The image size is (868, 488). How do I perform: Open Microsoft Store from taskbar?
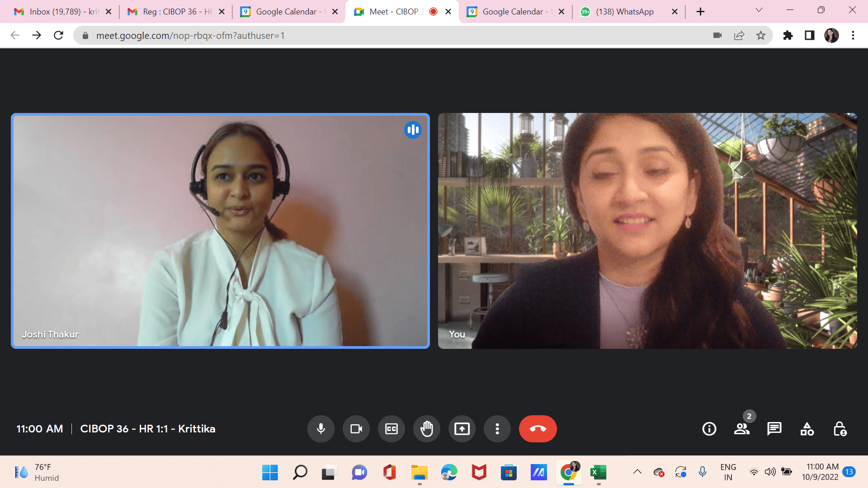(x=509, y=473)
